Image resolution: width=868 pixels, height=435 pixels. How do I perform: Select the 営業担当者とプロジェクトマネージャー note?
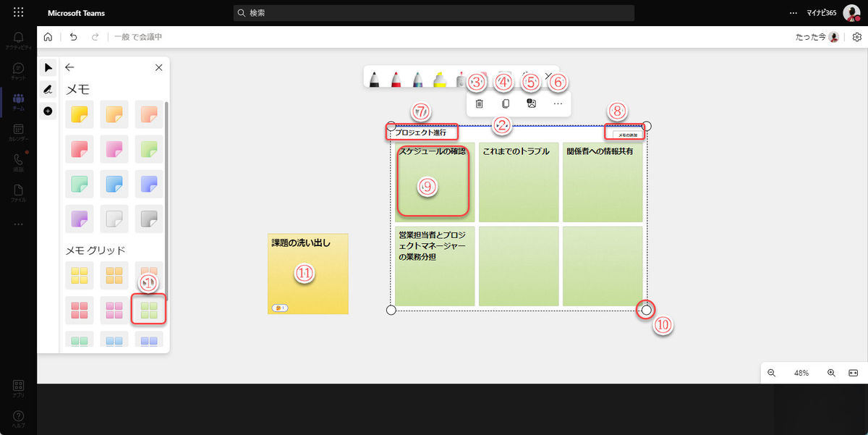coord(435,266)
